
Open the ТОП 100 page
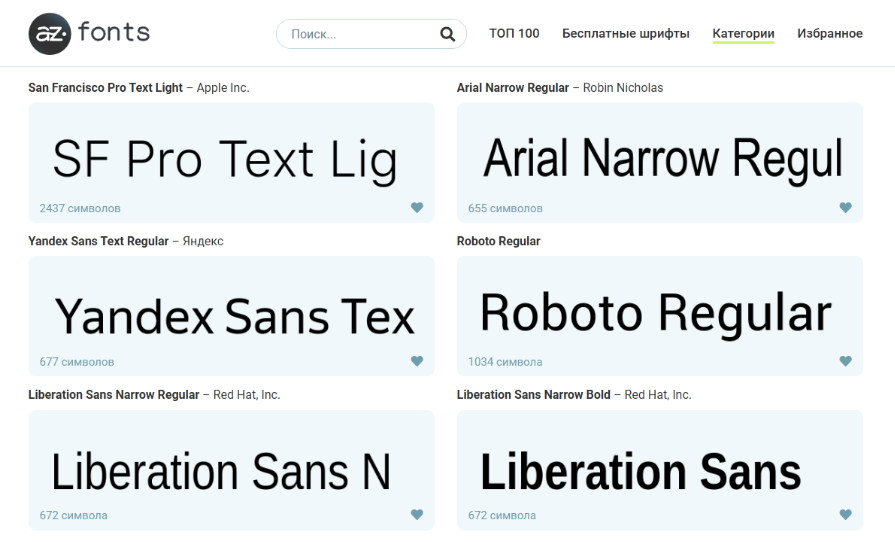coord(514,34)
